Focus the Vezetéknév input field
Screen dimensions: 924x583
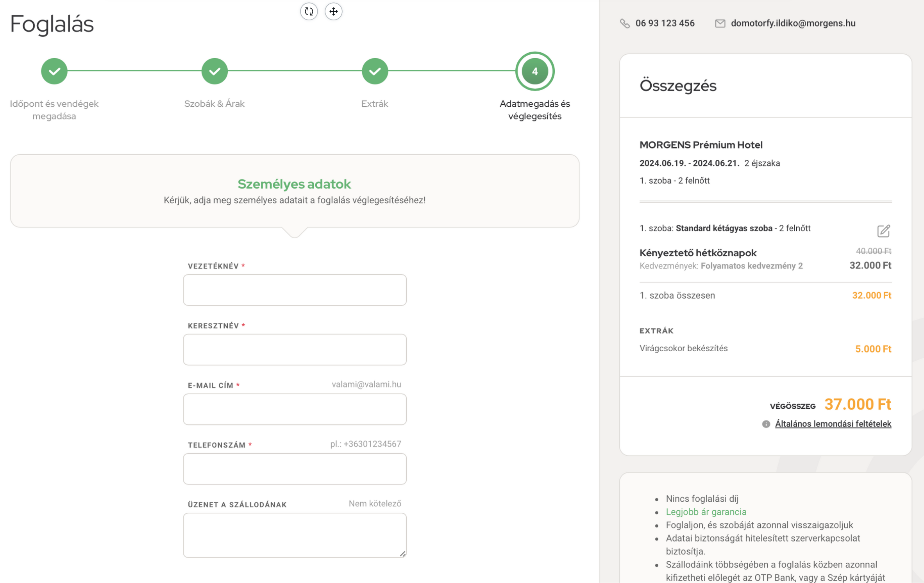point(295,290)
